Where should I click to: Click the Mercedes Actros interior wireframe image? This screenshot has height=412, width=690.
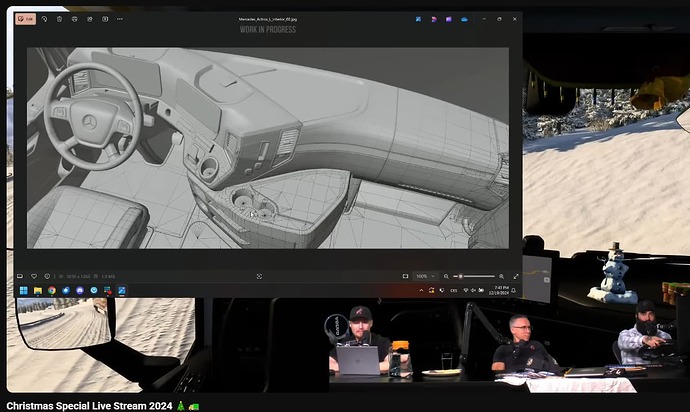pyautogui.click(x=267, y=148)
